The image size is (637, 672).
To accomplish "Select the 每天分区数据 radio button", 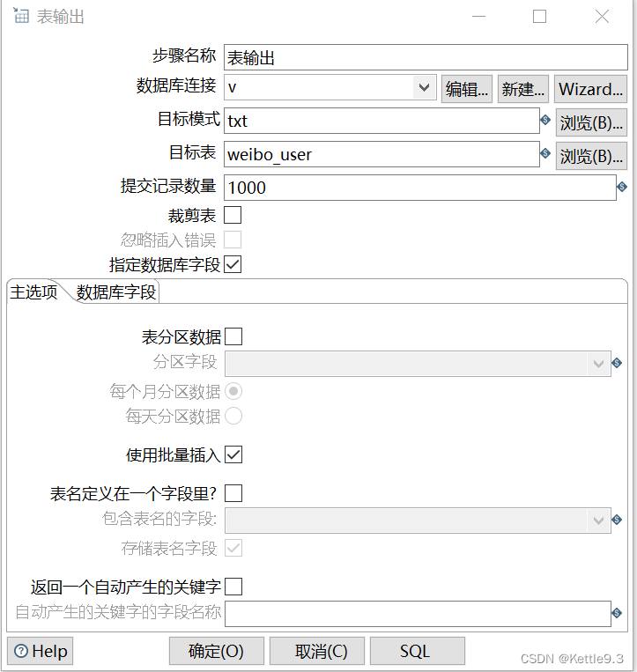I will (233, 416).
